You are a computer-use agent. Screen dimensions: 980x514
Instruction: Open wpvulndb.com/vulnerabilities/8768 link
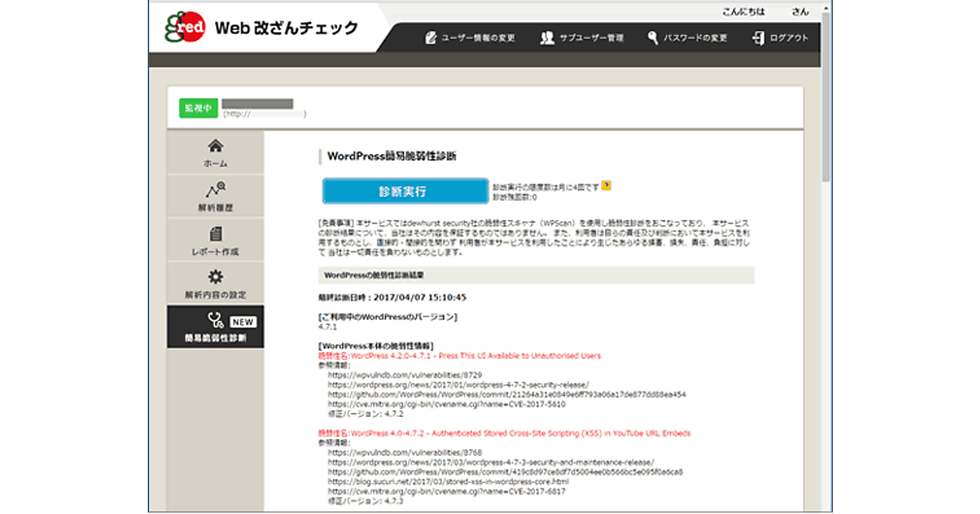coord(405,452)
